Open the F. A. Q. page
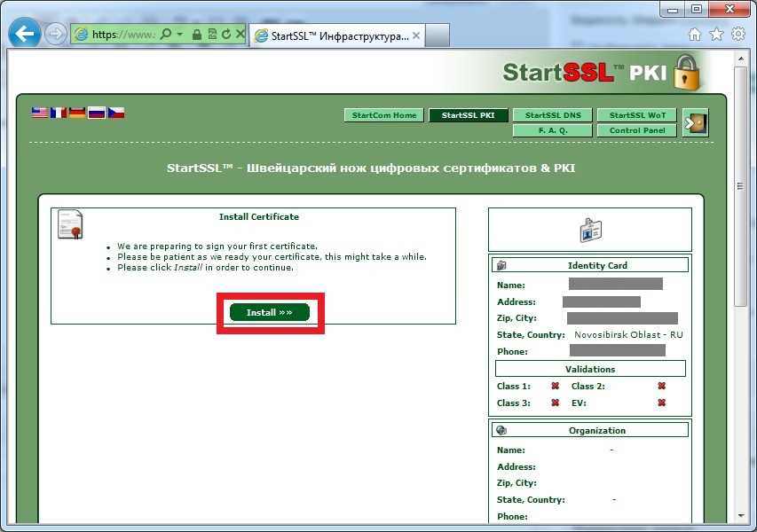Screen dimensions: 757x532 point(552,130)
